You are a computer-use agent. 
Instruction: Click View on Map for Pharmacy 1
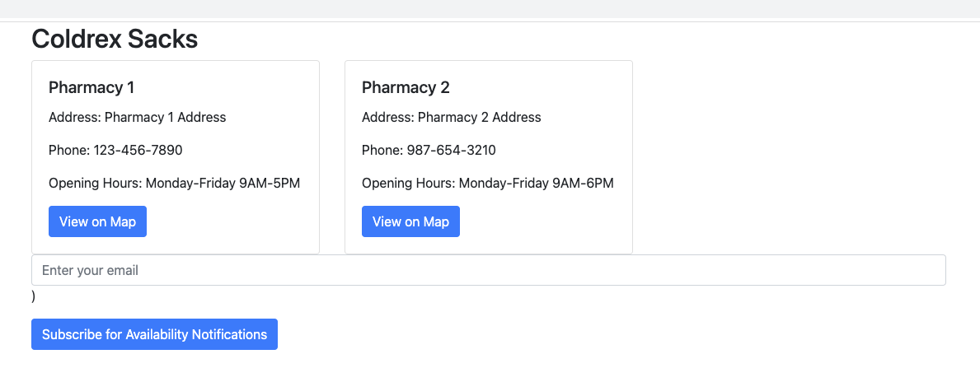[97, 221]
